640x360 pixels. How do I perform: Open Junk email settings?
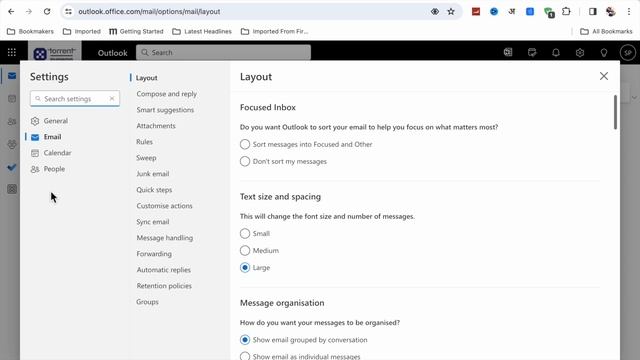click(x=153, y=173)
